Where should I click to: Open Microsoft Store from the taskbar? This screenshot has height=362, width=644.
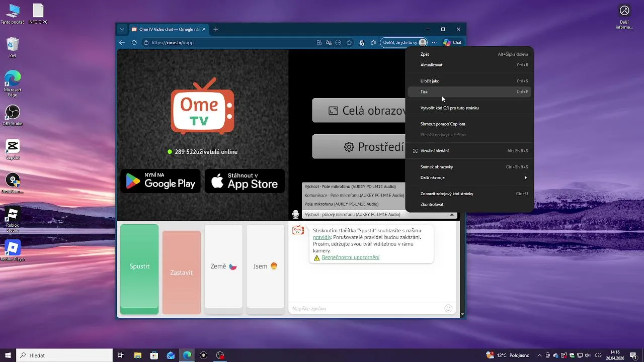click(x=154, y=355)
